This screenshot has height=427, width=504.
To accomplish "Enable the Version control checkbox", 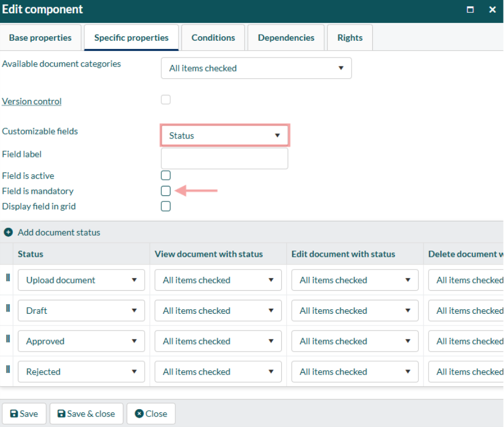I will pos(166,100).
